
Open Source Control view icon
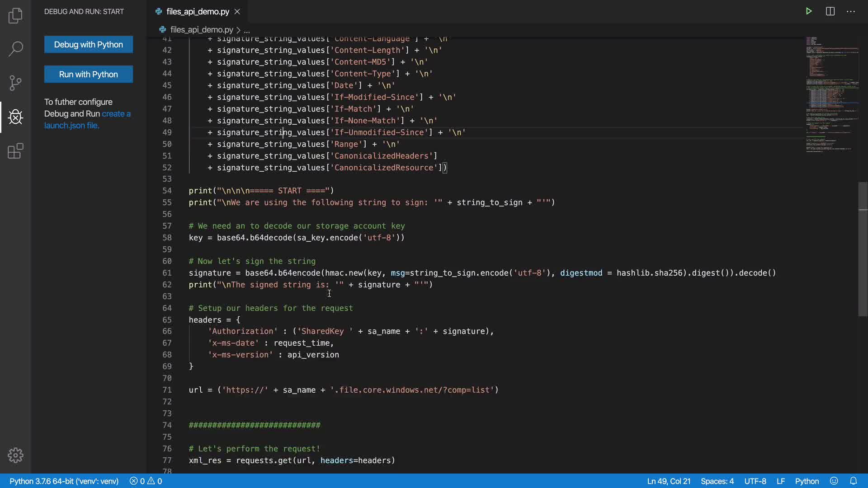click(15, 83)
